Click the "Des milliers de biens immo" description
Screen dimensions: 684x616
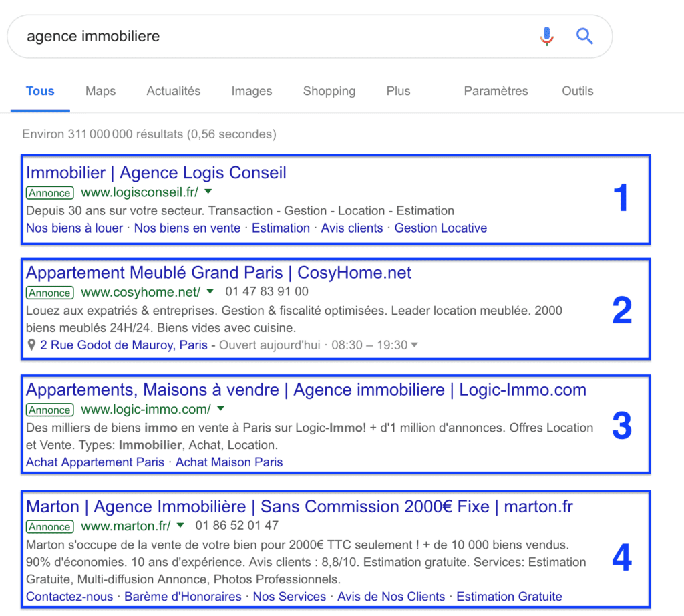[309, 436]
